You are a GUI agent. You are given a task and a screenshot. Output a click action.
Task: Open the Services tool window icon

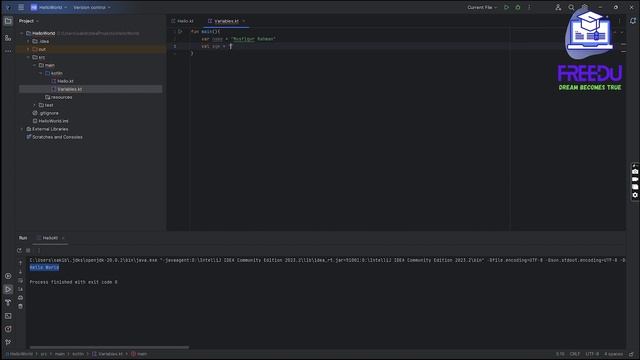[8, 276]
